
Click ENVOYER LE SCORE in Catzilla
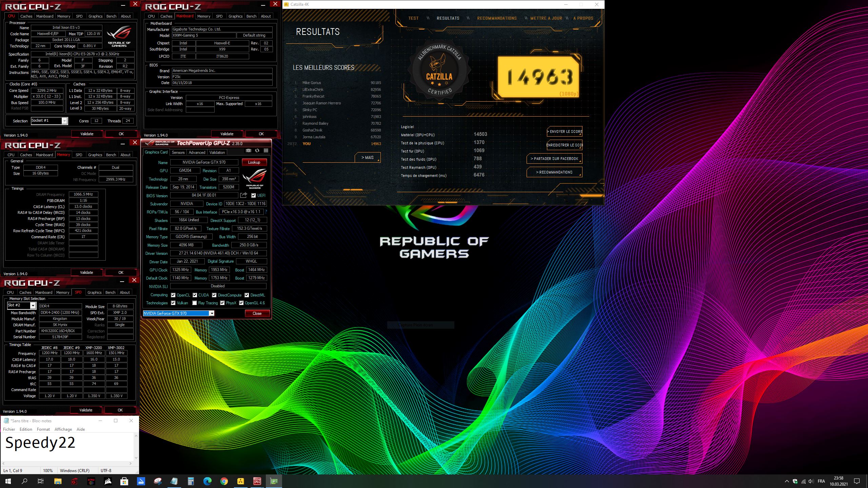tap(565, 131)
